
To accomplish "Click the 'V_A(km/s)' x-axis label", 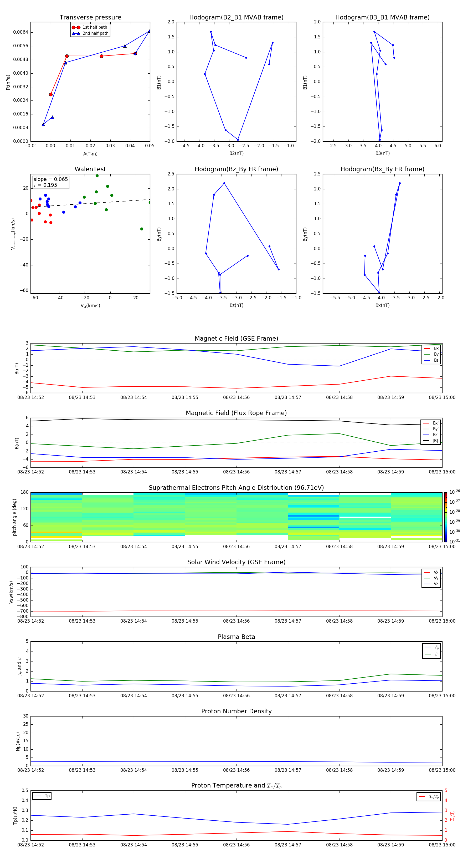I will 90,306.
